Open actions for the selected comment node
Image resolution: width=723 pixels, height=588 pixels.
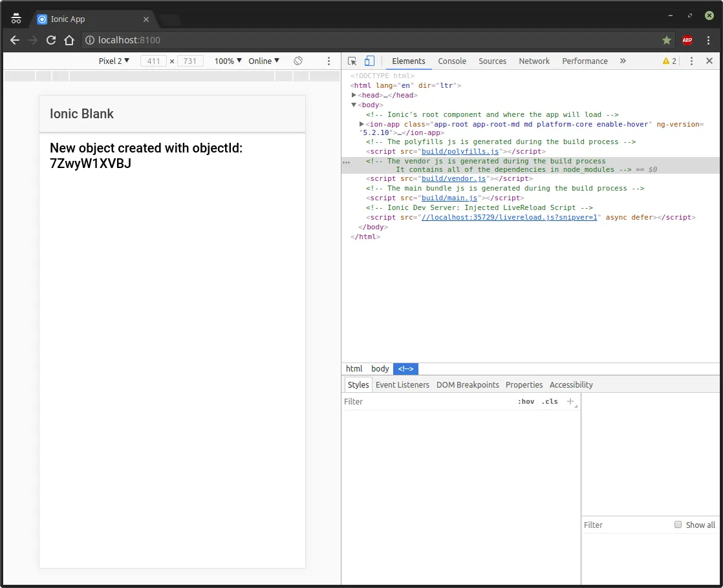[x=346, y=162]
